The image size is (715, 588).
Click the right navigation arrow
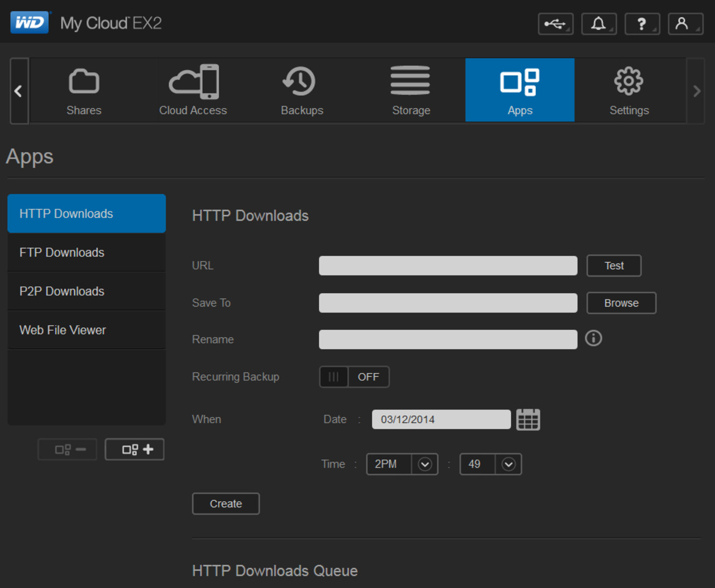click(696, 90)
